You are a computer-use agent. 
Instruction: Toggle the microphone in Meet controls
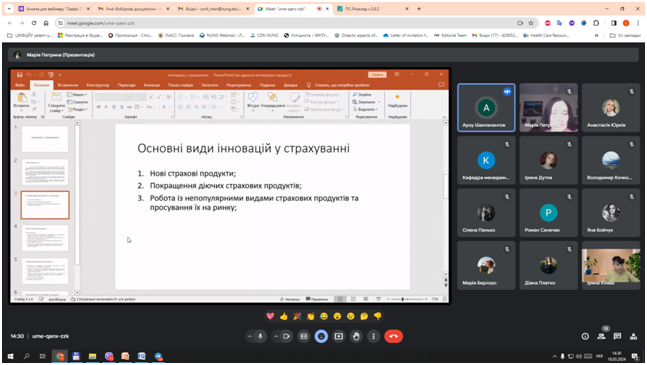coord(260,336)
